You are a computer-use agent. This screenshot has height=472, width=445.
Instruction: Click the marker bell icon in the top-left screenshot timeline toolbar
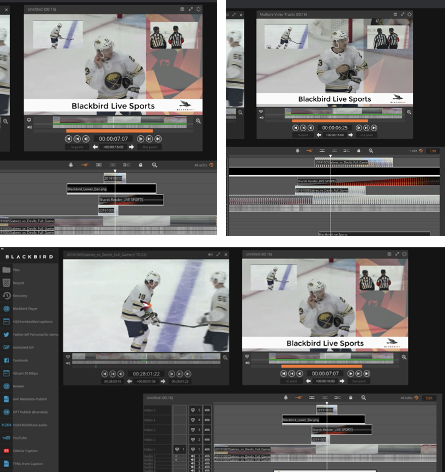(71, 165)
